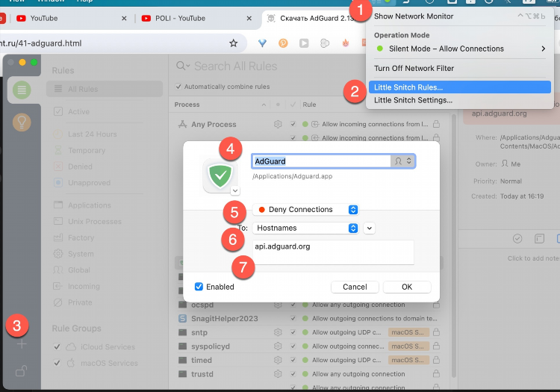Click the search magnifier icon

tap(181, 66)
